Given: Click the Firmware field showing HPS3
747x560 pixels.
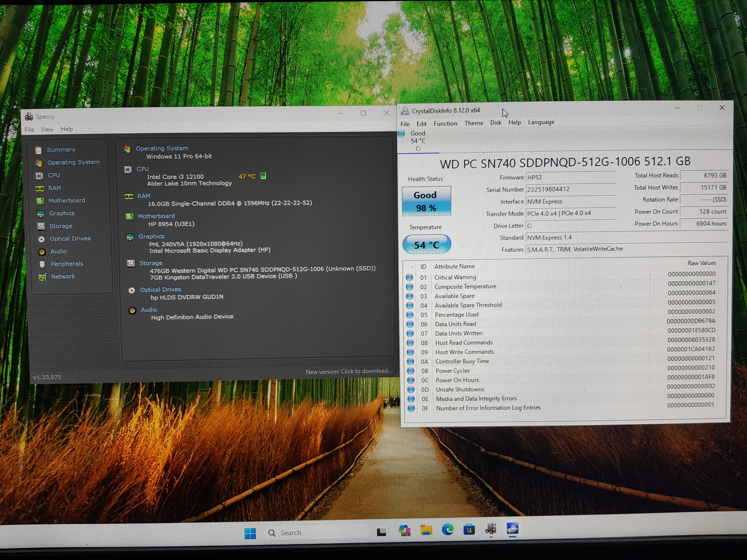Looking at the screenshot, I should [x=571, y=177].
